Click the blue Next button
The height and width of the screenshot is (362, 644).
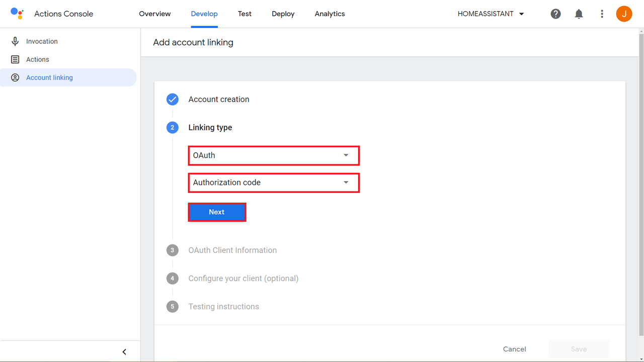217,212
